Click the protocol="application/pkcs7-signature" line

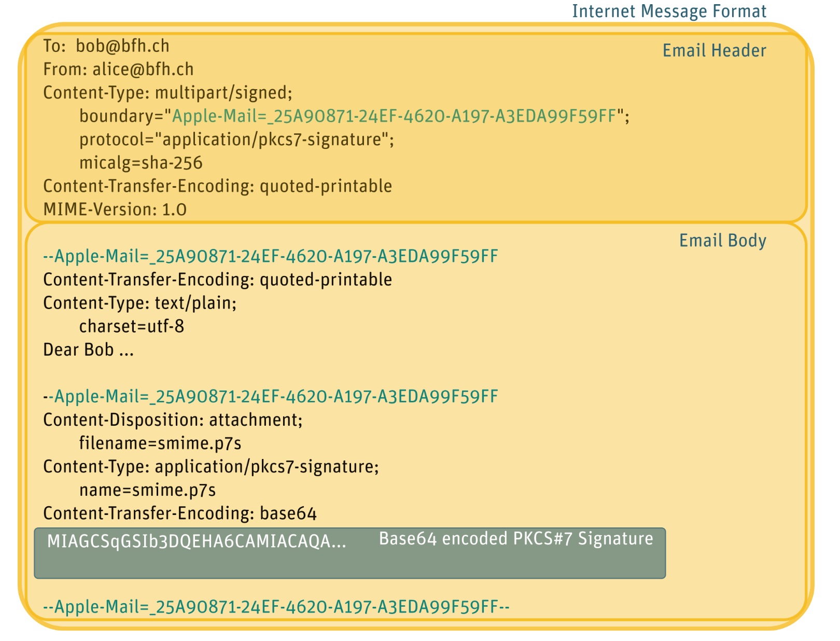[x=236, y=140]
